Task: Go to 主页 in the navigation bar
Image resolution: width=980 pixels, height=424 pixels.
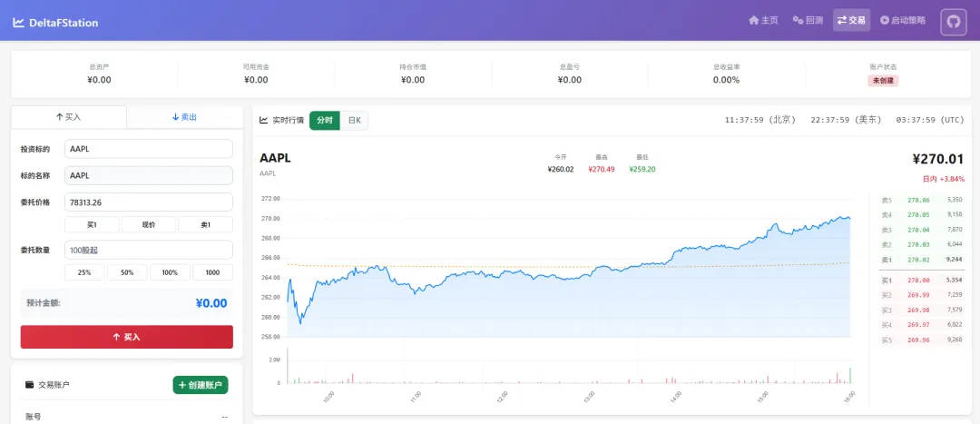Action: [763, 20]
